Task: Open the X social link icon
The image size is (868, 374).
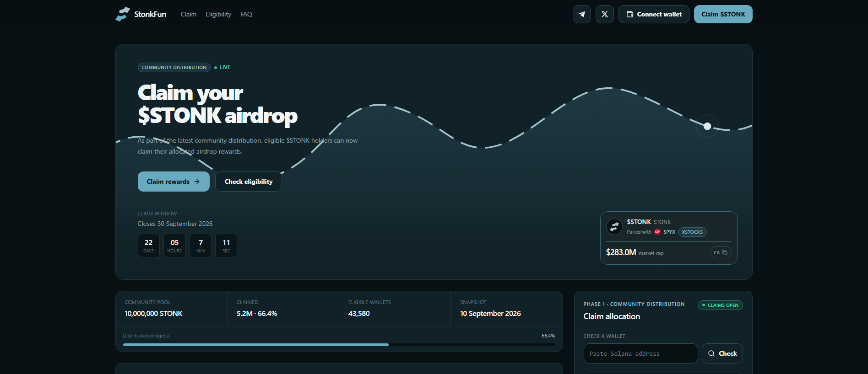Action: pos(604,14)
